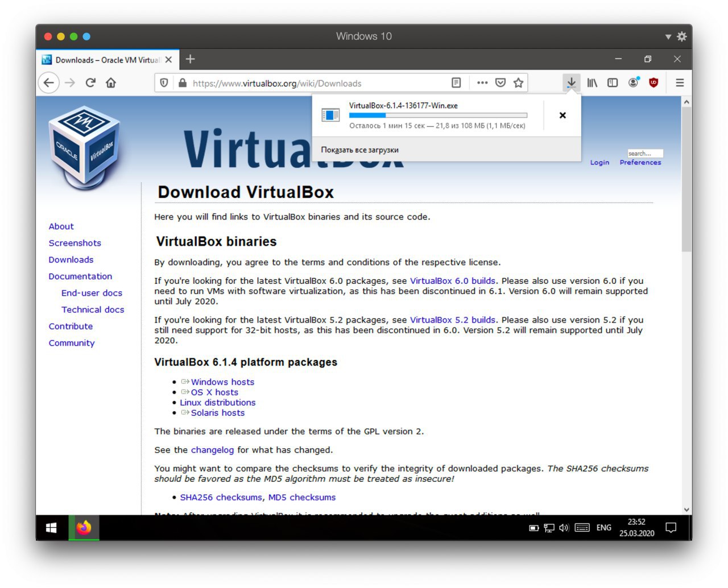Screen dimensions: 728x588
Task: Click the download progress bar
Action: 438,115
